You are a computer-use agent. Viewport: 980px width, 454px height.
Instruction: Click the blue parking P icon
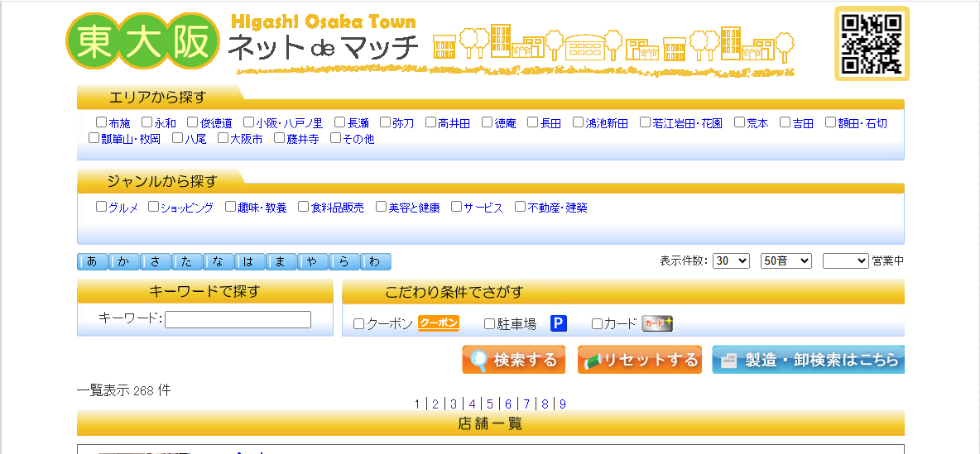559,323
